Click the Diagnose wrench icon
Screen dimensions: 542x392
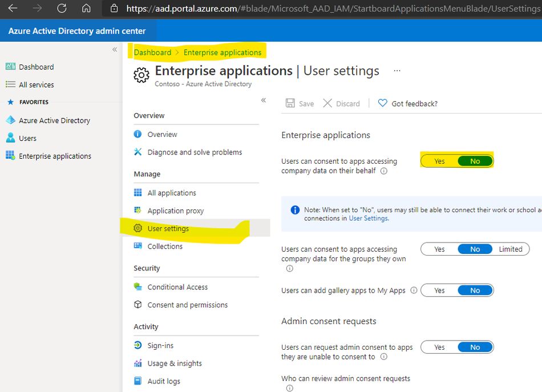point(137,152)
